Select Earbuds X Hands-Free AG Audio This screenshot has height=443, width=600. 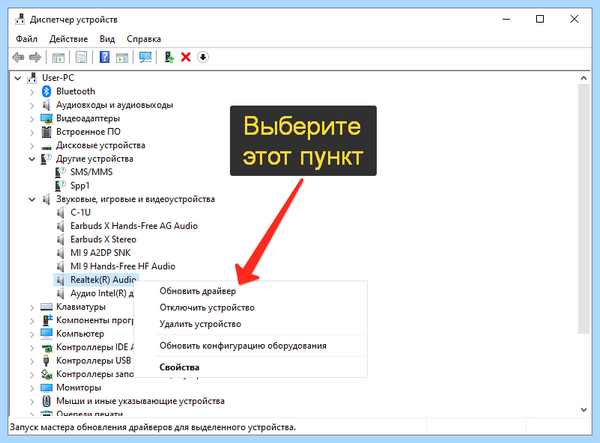tap(134, 226)
